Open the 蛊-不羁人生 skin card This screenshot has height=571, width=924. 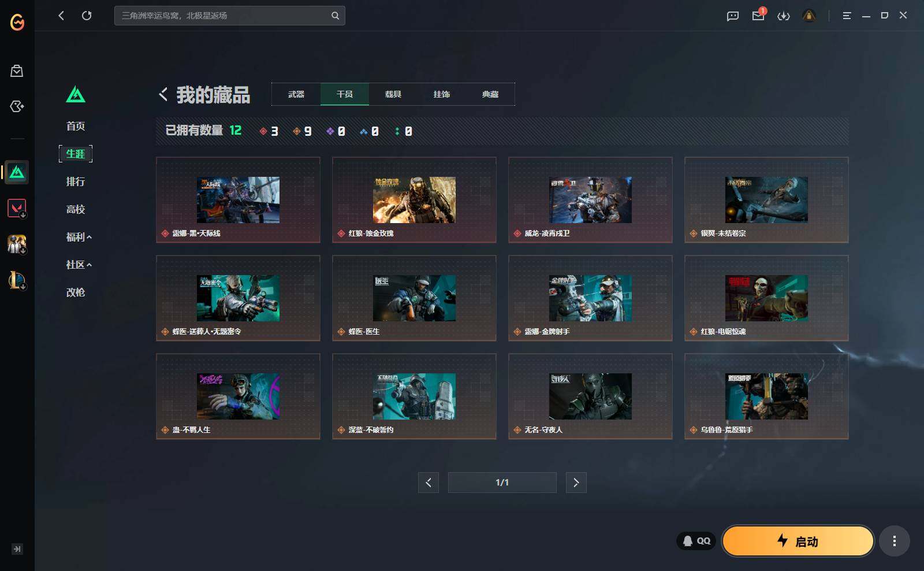[x=238, y=396]
